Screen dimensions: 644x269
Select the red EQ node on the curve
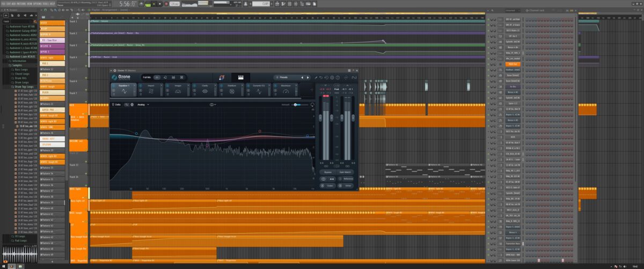coord(260,130)
